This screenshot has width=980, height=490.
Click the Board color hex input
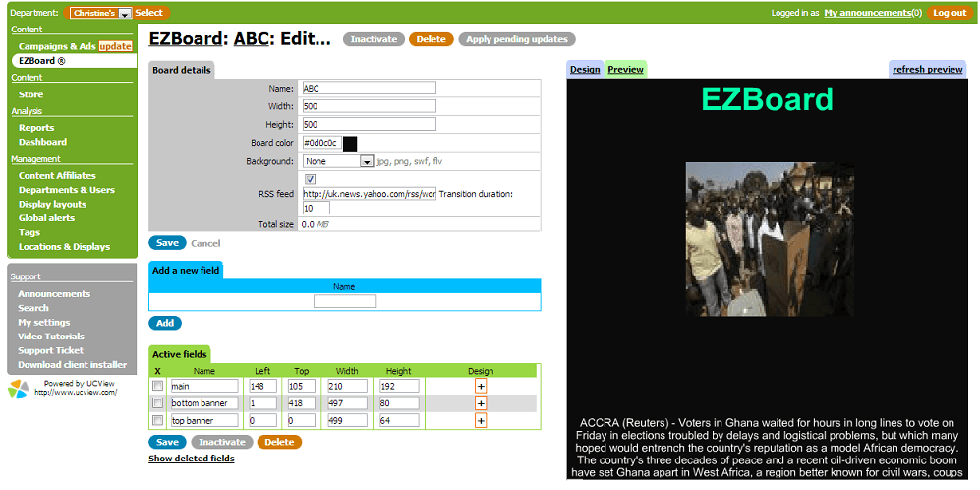[321, 144]
